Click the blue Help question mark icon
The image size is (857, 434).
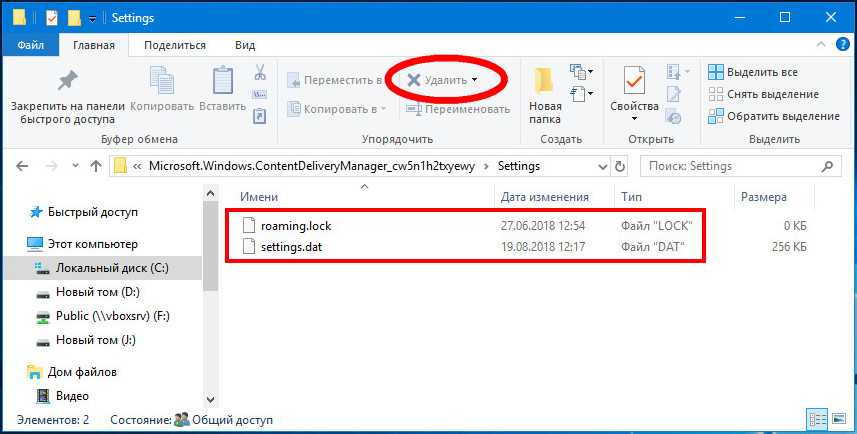coord(843,45)
